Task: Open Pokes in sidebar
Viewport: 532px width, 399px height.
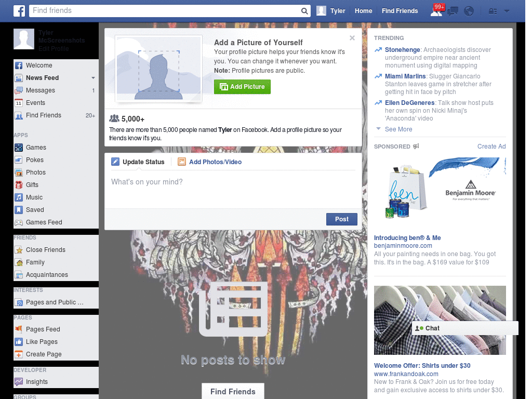Action: pos(56,160)
